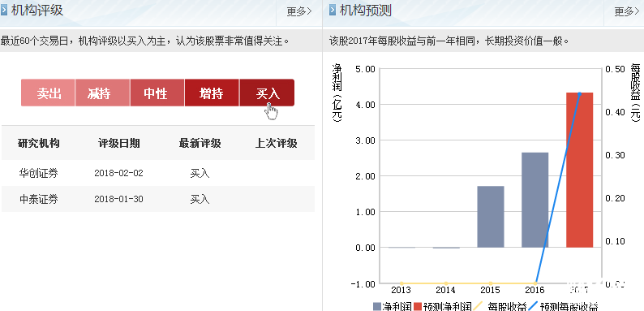This screenshot has height=311, width=644.
Task: Click 华创证券 institution name
Action: tap(39, 173)
